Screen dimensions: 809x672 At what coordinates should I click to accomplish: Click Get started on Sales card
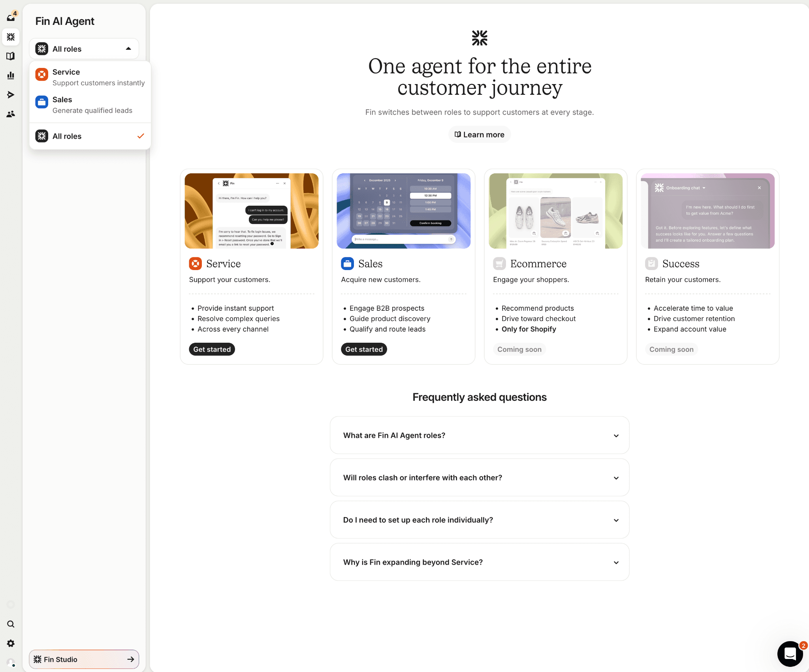pos(364,349)
